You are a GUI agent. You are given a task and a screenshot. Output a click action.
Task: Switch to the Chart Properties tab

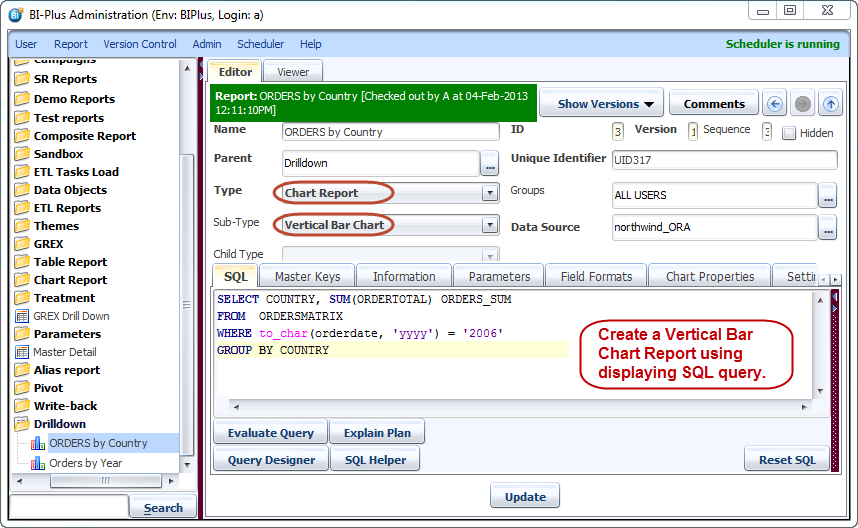(x=709, y=277)
